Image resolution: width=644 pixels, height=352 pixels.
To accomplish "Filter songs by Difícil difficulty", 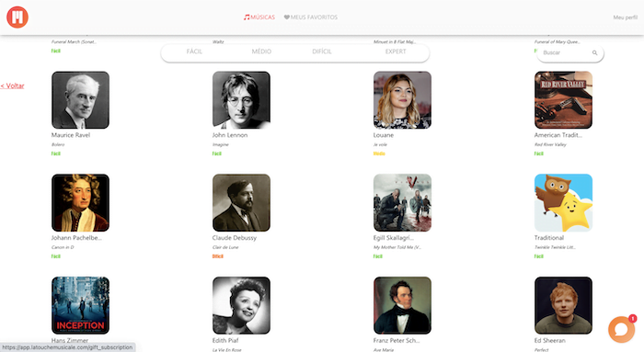I will pos(322,51).
